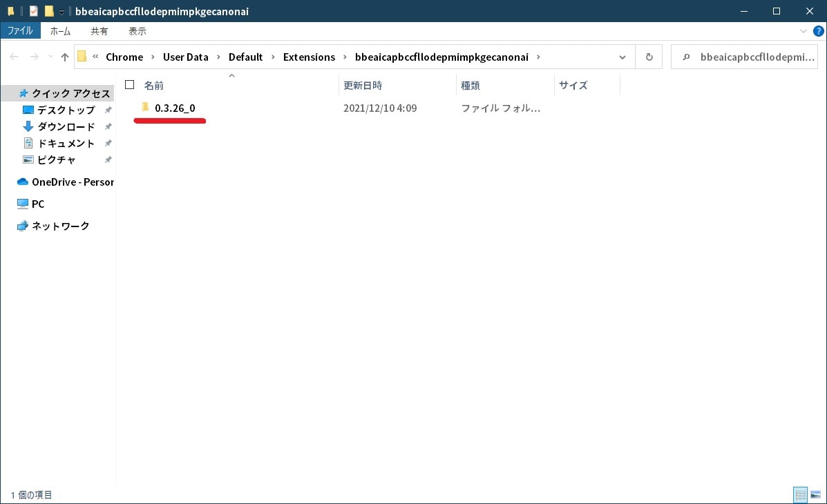The image size is (827, 504).
Task: Open ダウンロード in the navigation pane
Action: coord(66,126)
